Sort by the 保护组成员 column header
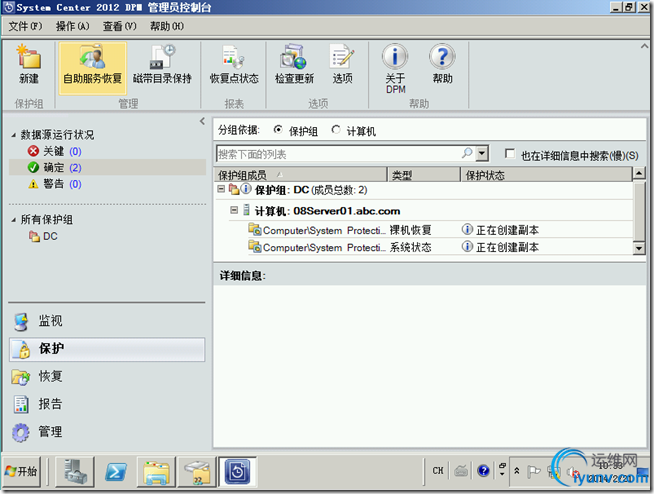654x494 pixels. point(300,175)
